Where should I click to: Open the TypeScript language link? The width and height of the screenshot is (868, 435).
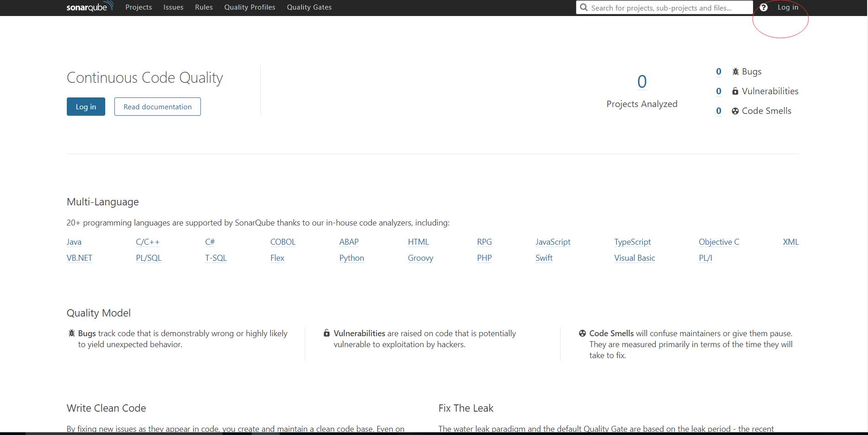632,242
